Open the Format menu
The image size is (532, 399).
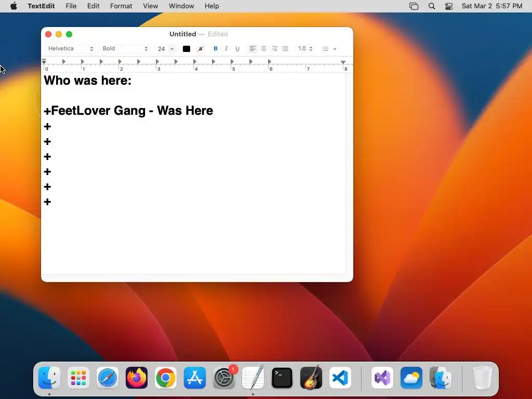pos(121,6)
